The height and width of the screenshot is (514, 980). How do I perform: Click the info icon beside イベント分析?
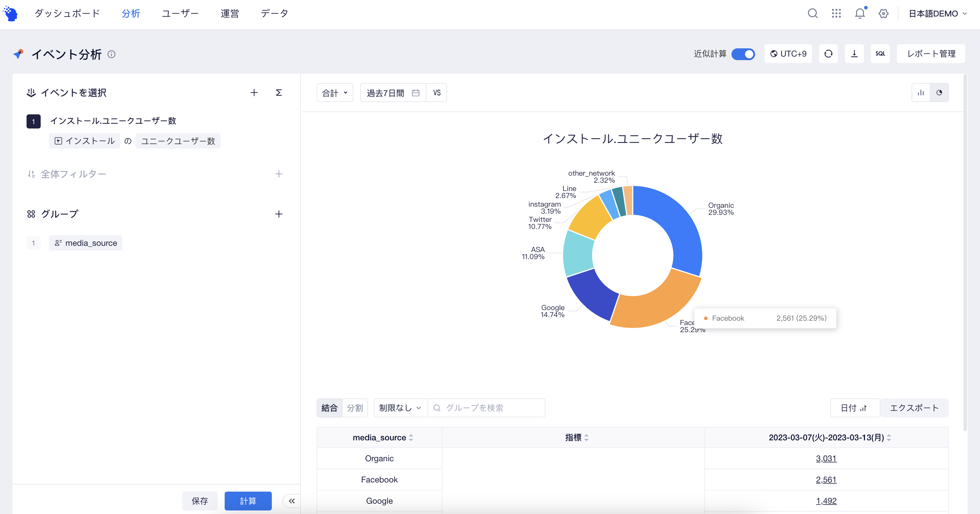111,54
